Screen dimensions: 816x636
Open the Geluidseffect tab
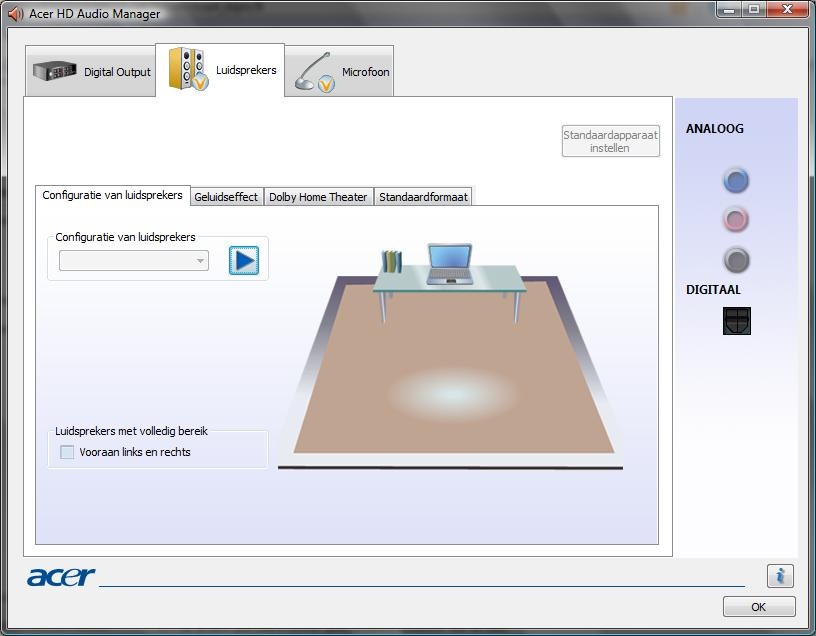click(x=226, y=197)
